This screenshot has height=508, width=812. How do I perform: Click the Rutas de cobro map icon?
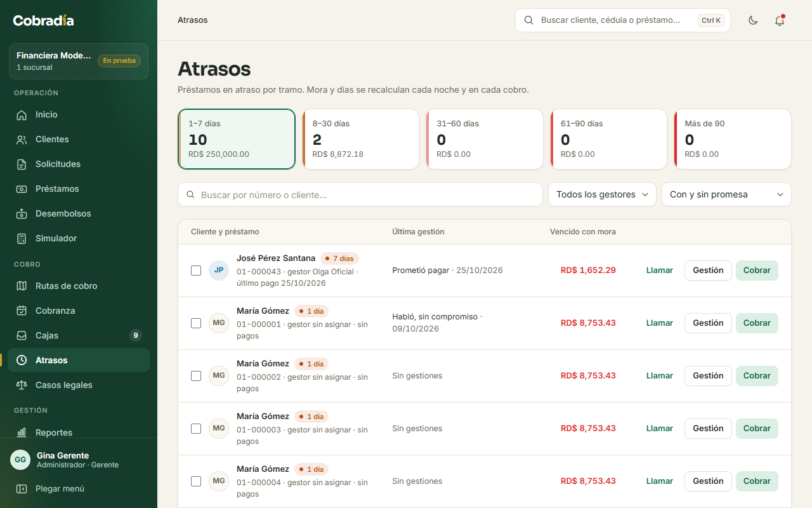[x=22, y=286]
